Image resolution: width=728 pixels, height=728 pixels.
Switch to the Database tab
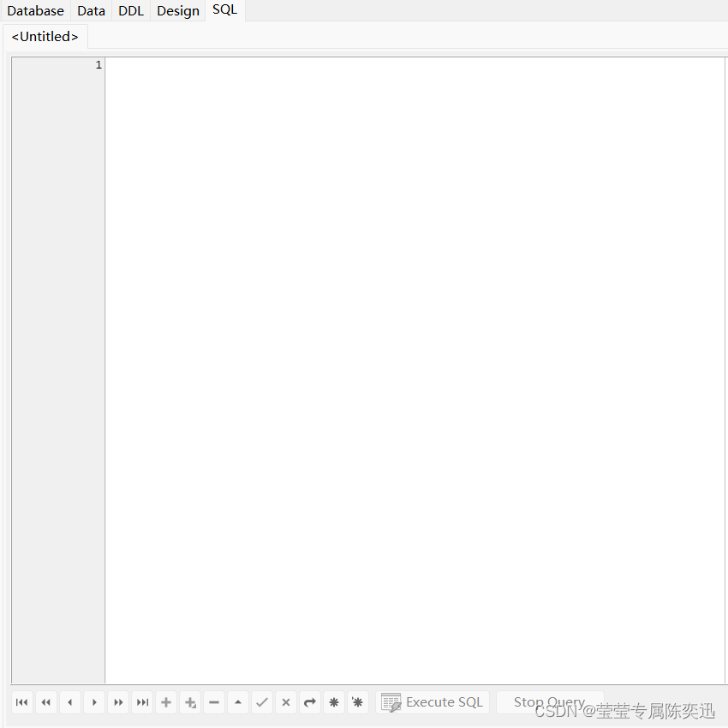click(x=36, y=10)
